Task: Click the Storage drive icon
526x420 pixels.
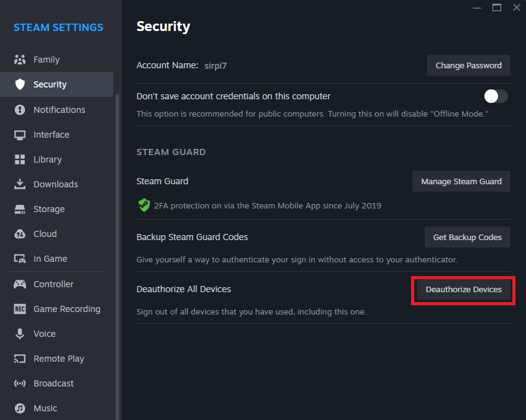Action: [x=20, y=209]
